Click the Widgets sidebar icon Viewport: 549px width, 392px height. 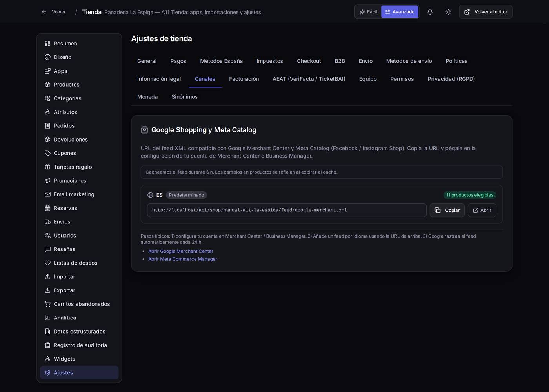[47, 359]
